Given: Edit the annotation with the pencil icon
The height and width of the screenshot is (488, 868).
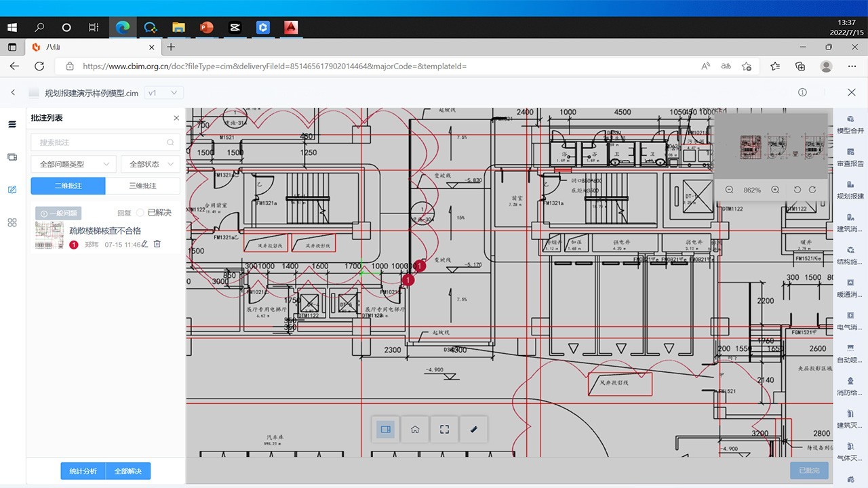Looking at the screenshot, I should [x=144, y=244].
